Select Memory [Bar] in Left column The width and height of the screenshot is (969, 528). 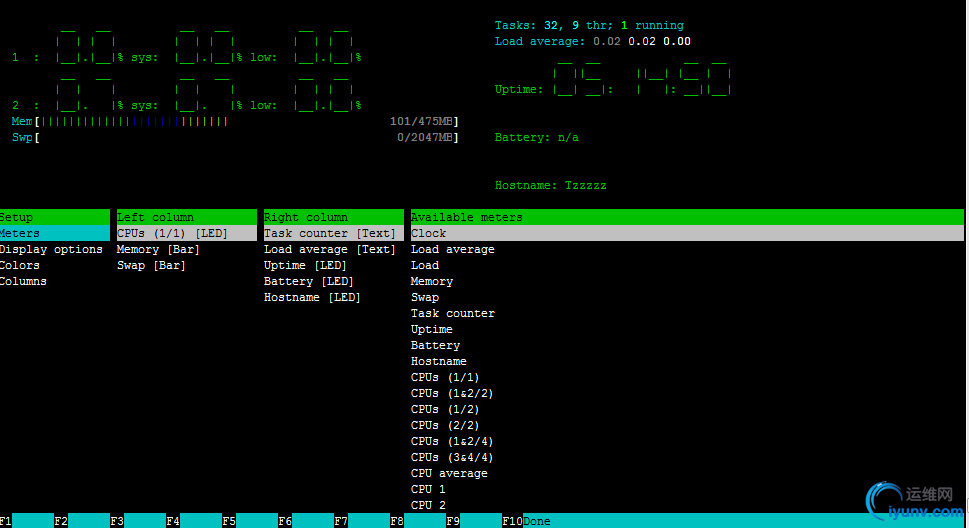pos(158,249)
